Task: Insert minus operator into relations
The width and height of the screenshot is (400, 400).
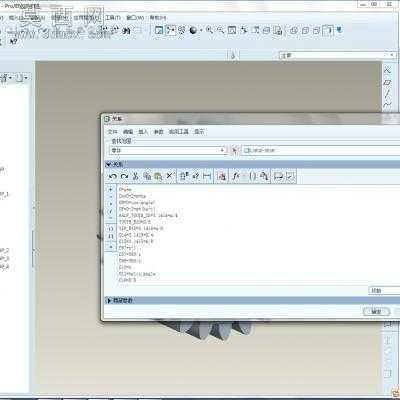Action: [x=111, y=197]
